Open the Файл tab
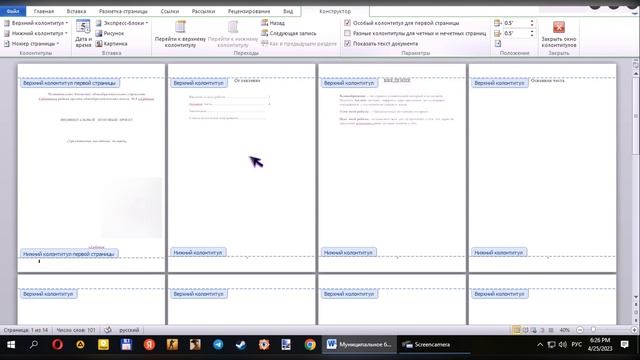Viewport: 640px width, 360px height. 13,11
